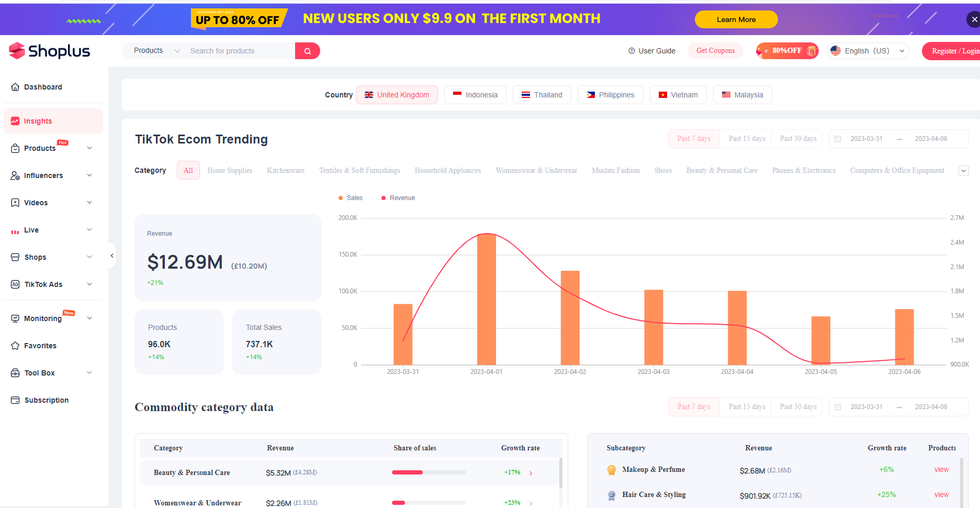Open the TikTok Ads section
This screenshot has height=508, width=980.
(43, 284)
